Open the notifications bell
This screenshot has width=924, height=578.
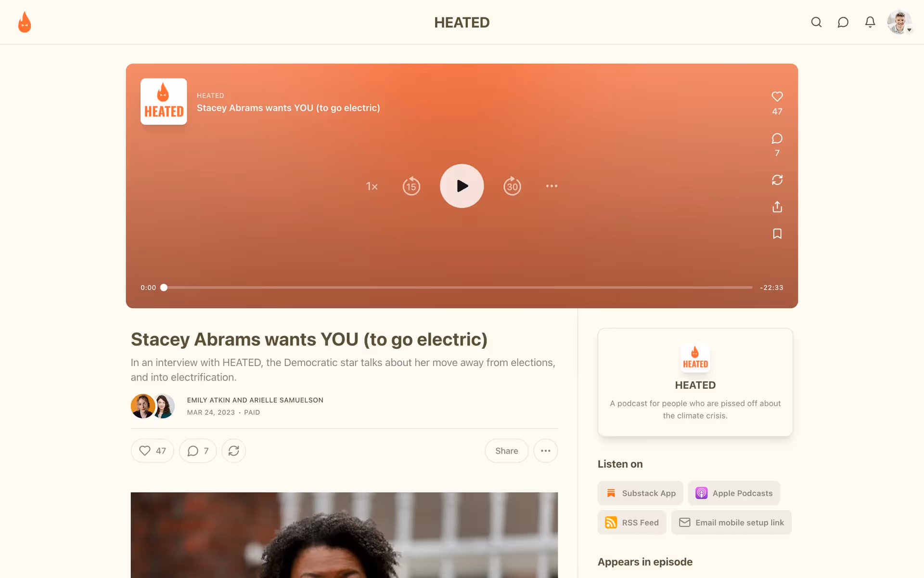tap(870, 22)
